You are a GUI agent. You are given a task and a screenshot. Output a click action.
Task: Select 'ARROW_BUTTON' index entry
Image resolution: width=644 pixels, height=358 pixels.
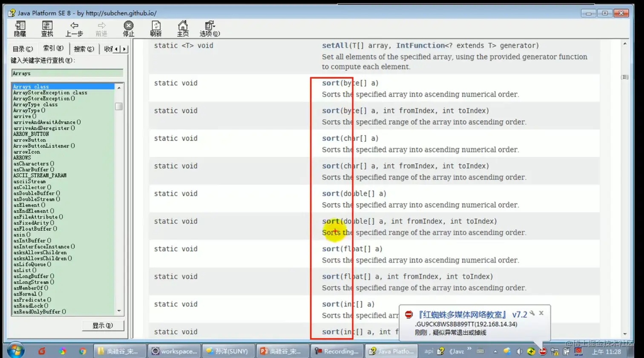coord(31,134)
